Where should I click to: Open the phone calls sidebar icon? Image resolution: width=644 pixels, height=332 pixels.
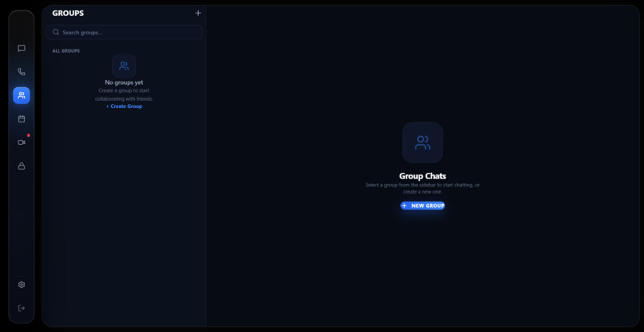22,71
